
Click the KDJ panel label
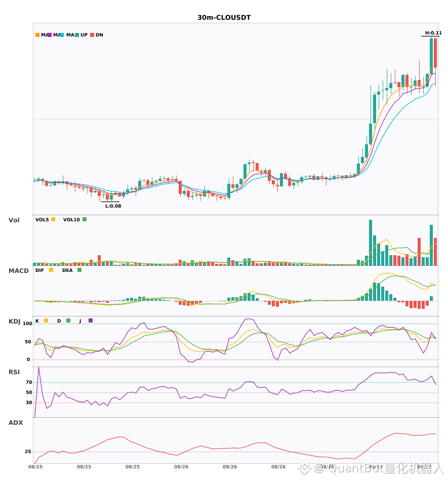14,322
